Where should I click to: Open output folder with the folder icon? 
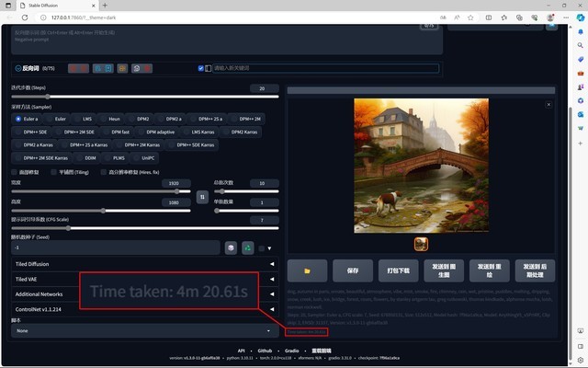click(308, 270)
